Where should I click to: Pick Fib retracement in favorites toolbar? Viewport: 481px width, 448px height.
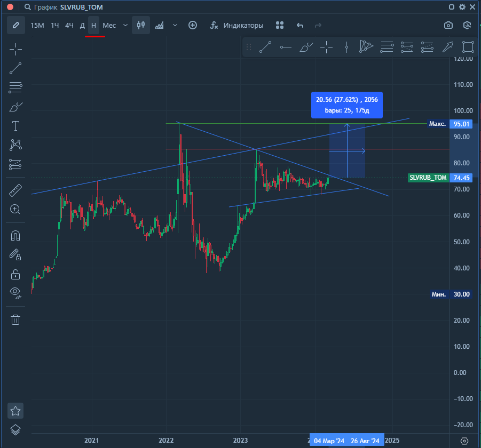(387, 47)
